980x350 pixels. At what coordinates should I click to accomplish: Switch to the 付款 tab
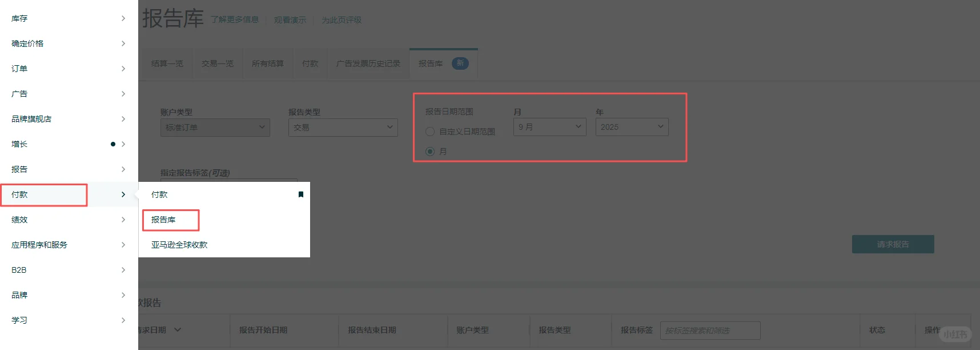(x=310, y=63)
